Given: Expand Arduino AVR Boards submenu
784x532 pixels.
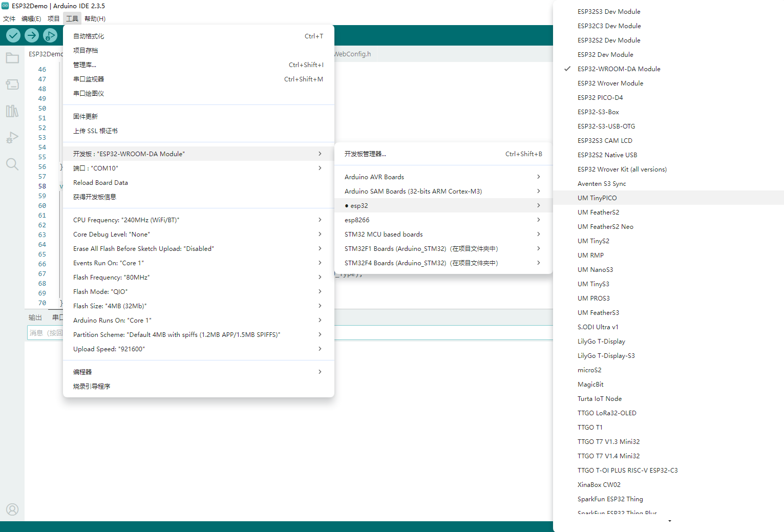Looking at the screenshot, I should tap(443, 177).
